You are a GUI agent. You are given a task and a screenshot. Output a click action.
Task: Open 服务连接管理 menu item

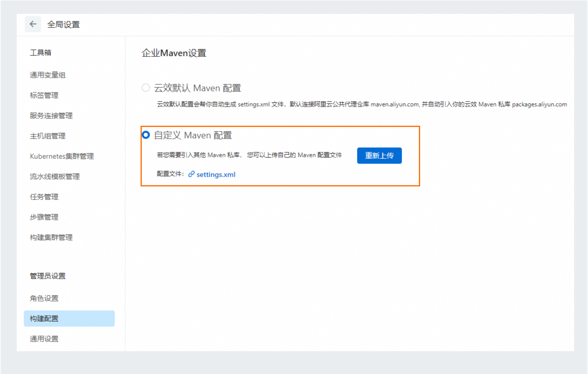pos(51,116)
